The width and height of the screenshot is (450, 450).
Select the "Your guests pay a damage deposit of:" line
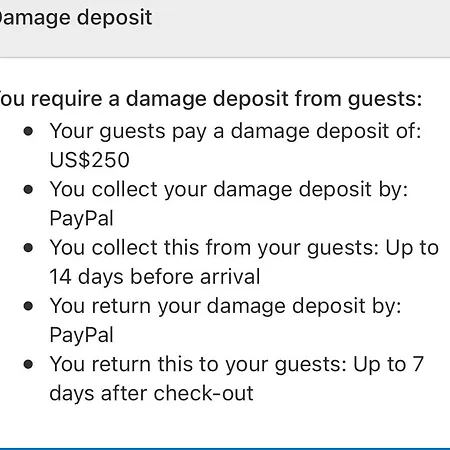click(x=235, y=131)
